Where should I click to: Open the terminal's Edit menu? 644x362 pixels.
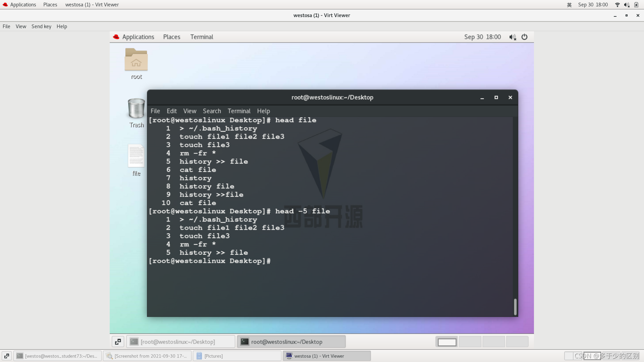coord(171,111)
